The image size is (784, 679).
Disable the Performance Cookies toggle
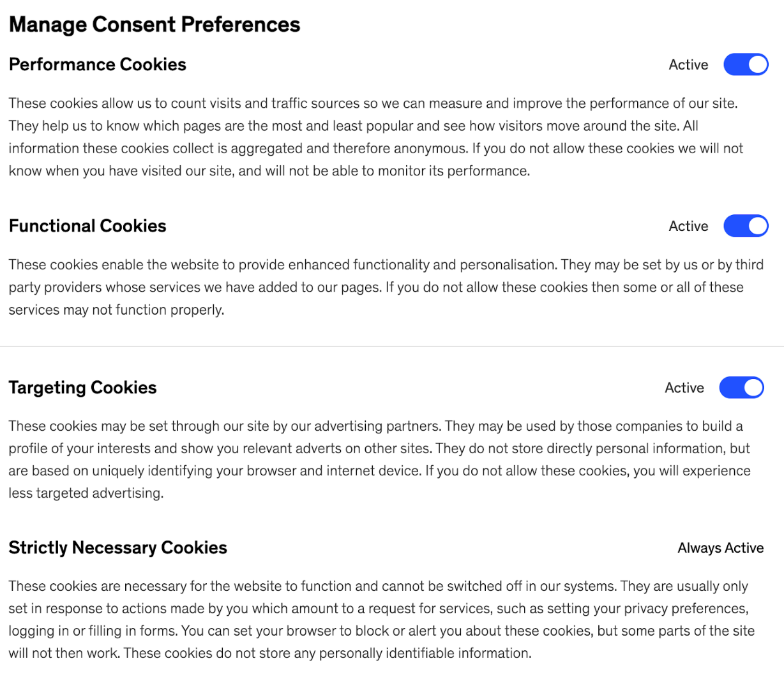pyautogui.click(x=746, y=64)
